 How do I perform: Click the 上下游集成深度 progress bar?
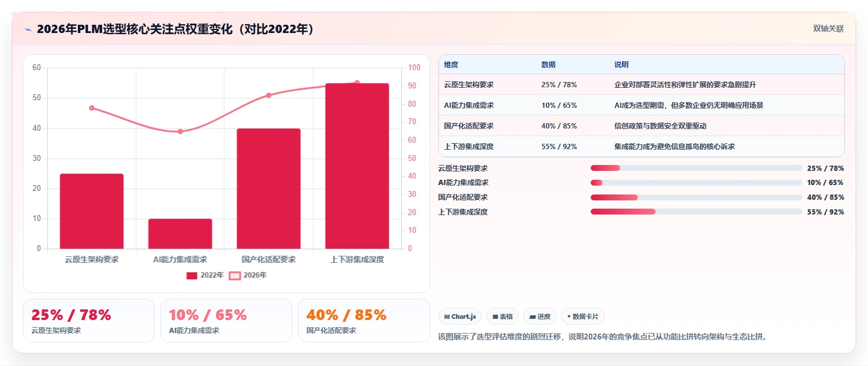696,212
